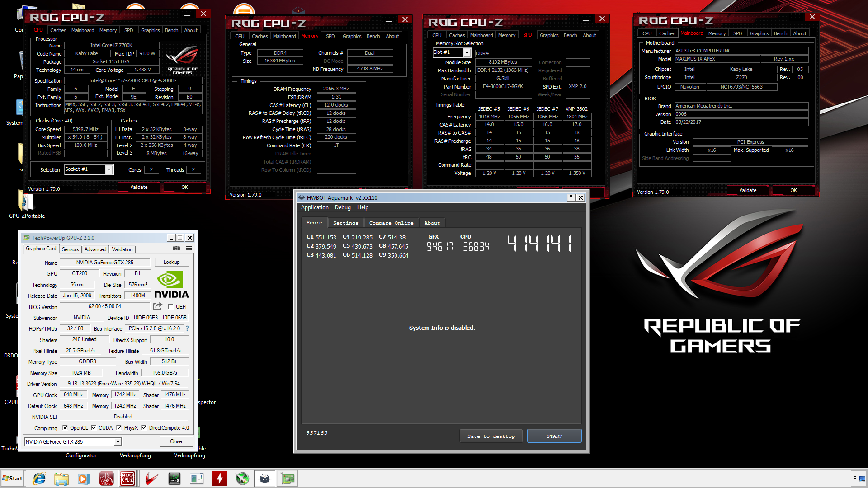Image resolution: width=868 pixels, height=488 pixels.
Task: Open Caches tab in the CPU tab window
Action: click(58, 30)
